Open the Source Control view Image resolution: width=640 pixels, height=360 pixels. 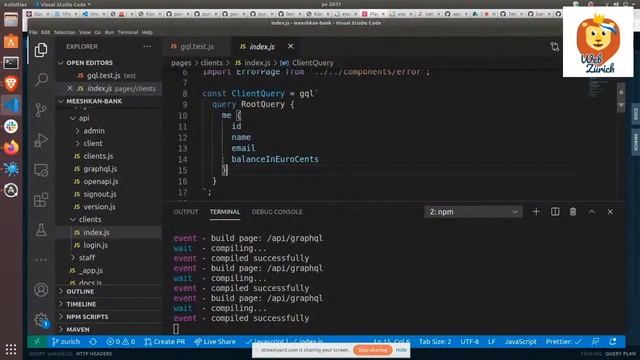[41, 110]
